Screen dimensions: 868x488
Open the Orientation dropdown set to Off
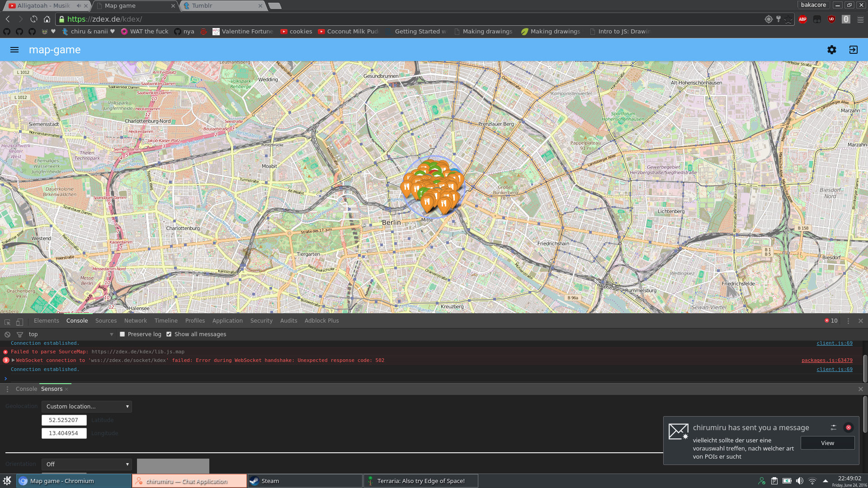click(87, 465)
